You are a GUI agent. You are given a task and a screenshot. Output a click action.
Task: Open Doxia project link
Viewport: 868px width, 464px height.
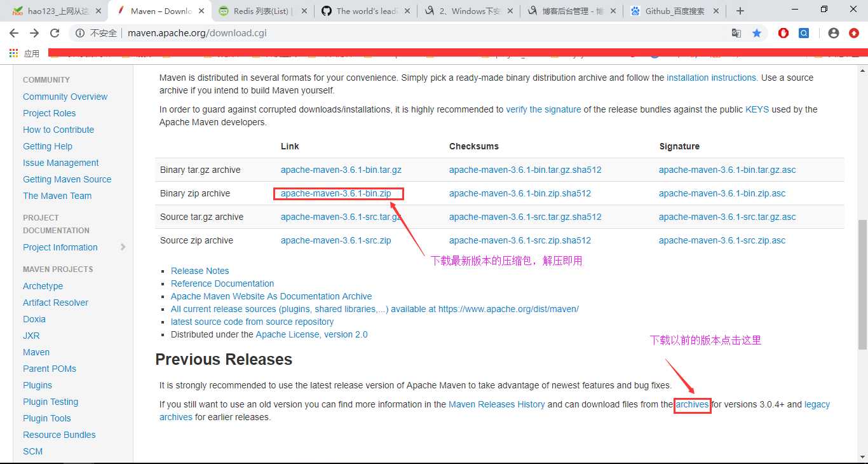pos(34,319)
